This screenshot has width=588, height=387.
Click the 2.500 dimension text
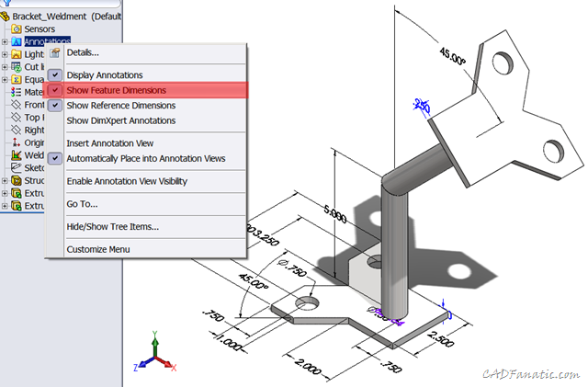coord(441,338)
